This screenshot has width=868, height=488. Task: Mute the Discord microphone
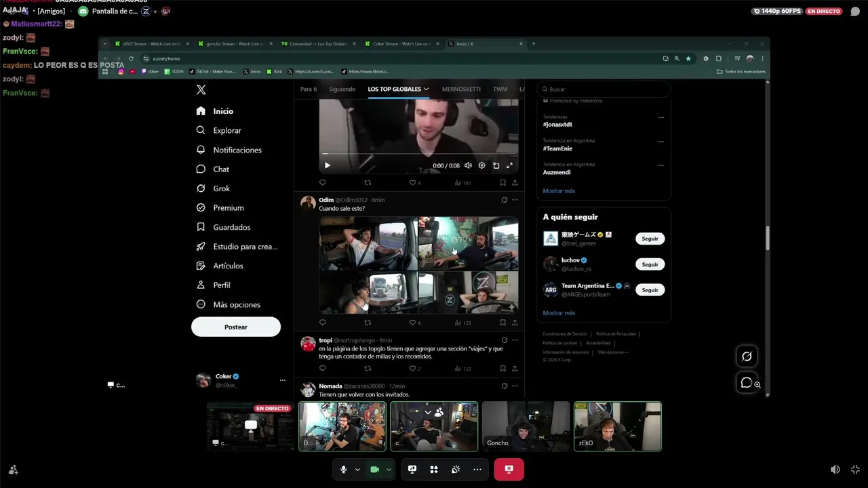tap(343, 469)
